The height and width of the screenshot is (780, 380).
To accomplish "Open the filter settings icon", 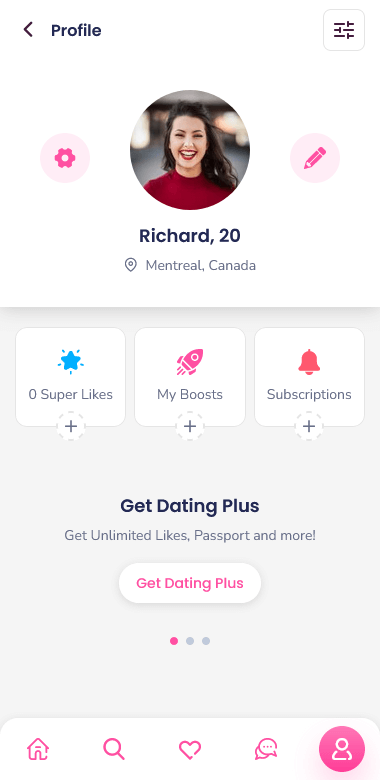I will 344,30.
